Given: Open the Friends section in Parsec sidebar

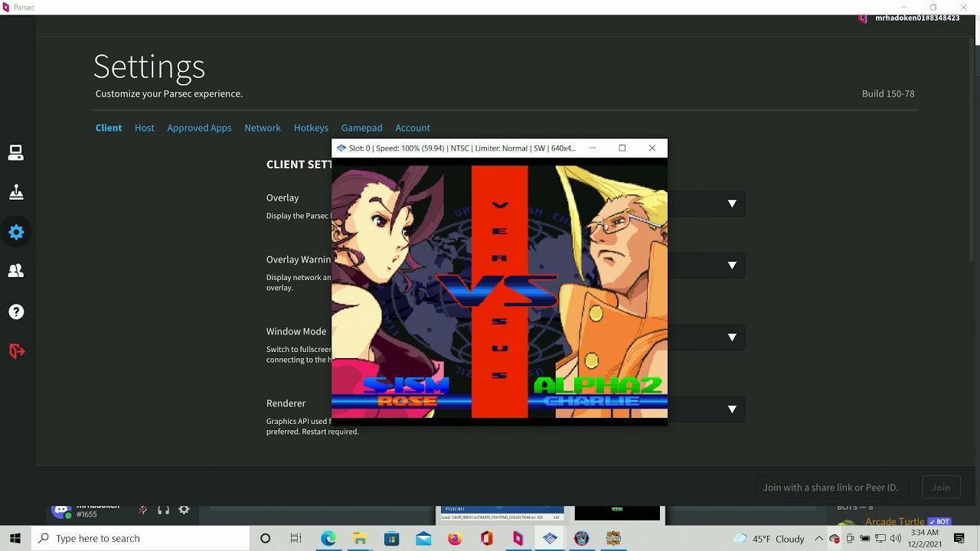Looking at the screenshot, I should tap(16, 271).
